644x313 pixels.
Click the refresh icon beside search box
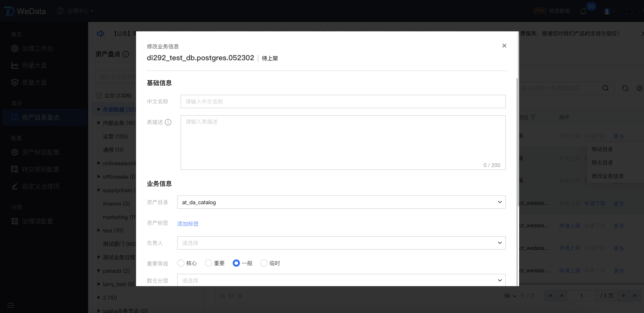[x=625, y=88]
